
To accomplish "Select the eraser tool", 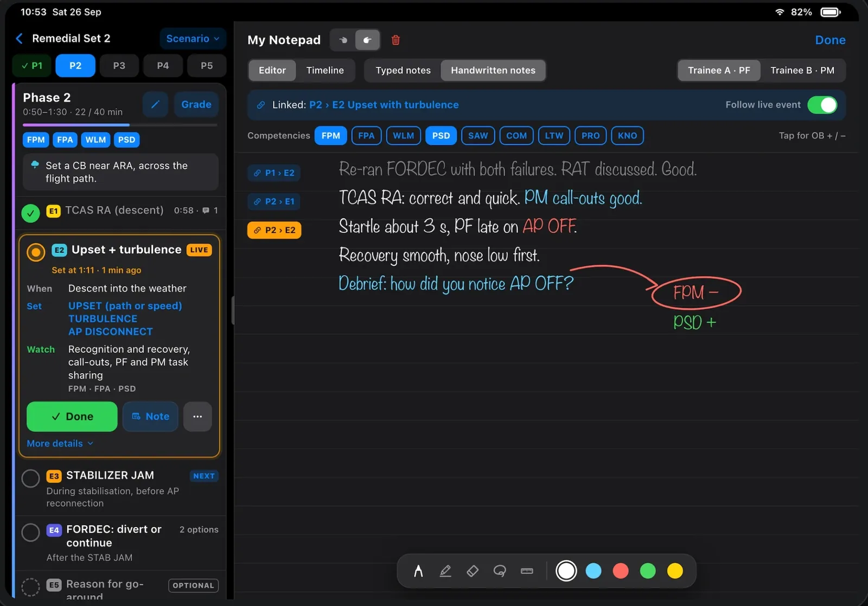I will 473,571.
